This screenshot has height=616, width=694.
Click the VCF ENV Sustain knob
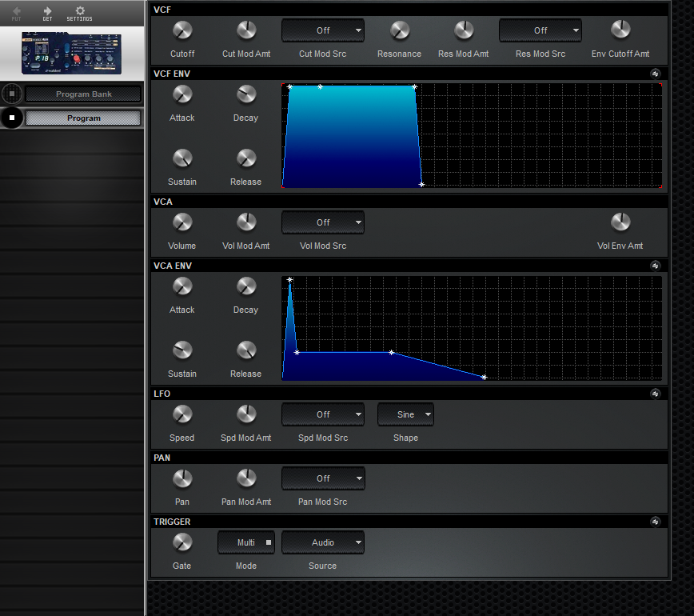coord(182,158)
